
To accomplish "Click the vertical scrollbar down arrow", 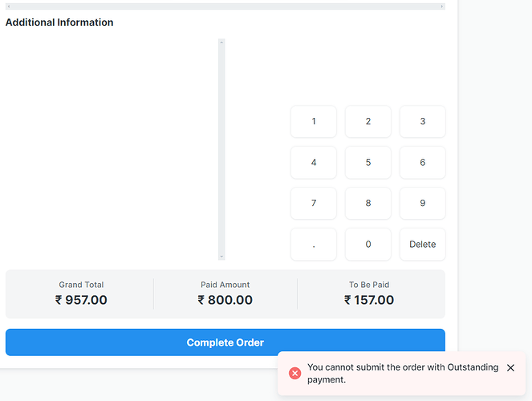I will [x=221, y=257].
